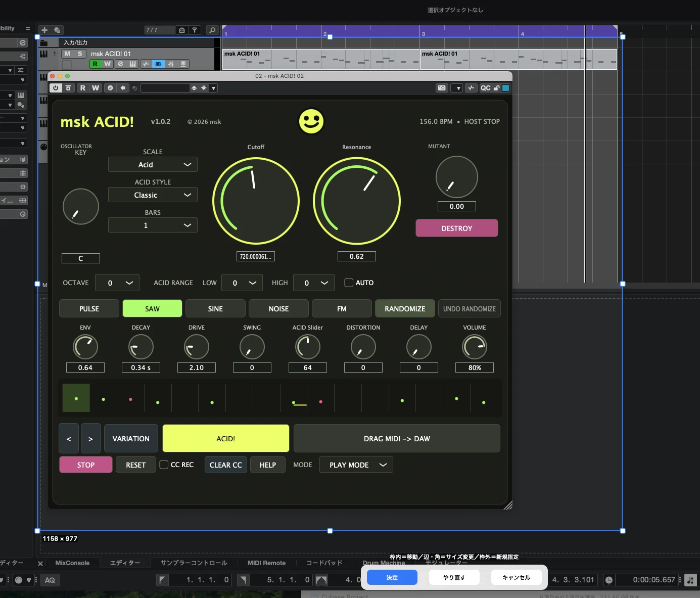Open the ACID STYLE dropdown showing Classic
Image resolution: width=700 pixels, height=598 pixels.
click(153, 195)
